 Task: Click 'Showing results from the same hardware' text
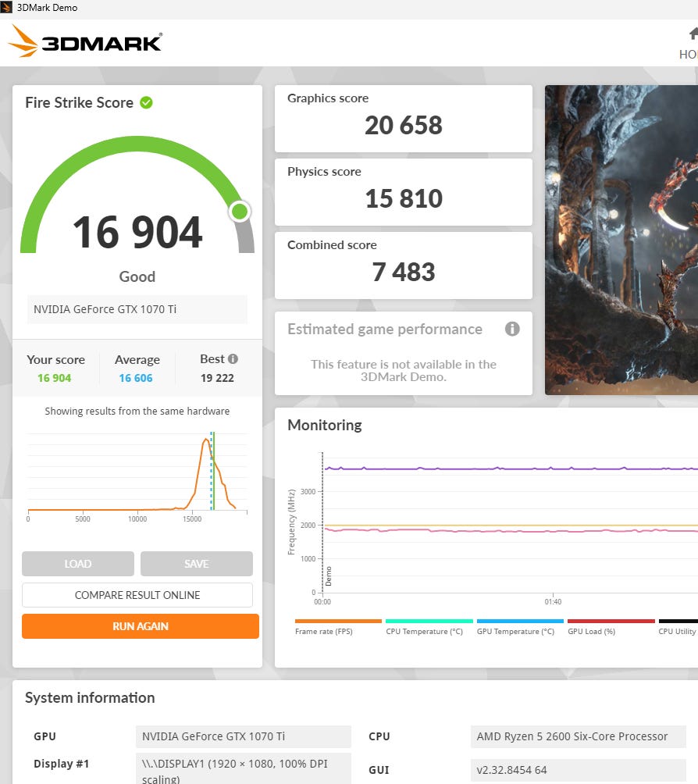point(137,411)
